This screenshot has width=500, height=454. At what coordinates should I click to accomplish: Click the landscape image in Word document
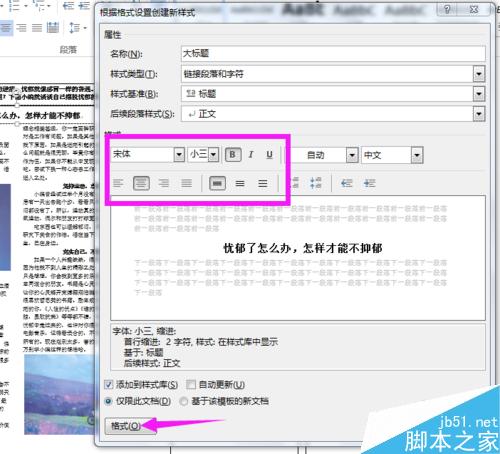(x=59, y=395)
